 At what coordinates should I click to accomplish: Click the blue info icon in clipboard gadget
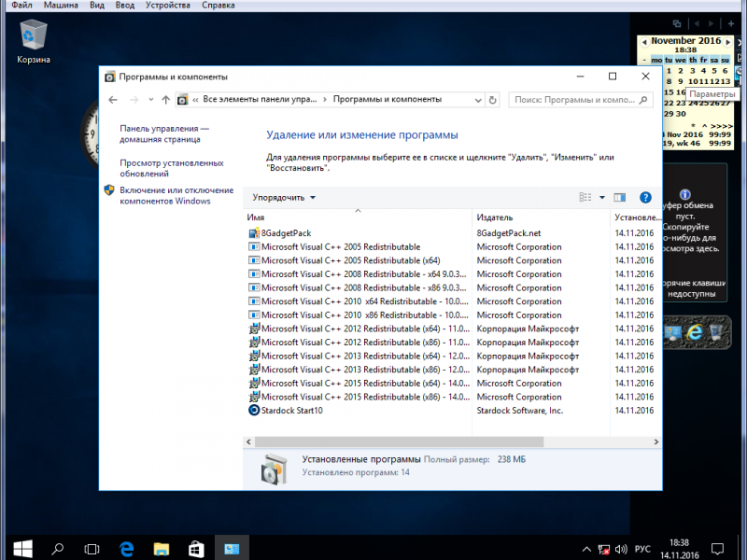[684, 194]
